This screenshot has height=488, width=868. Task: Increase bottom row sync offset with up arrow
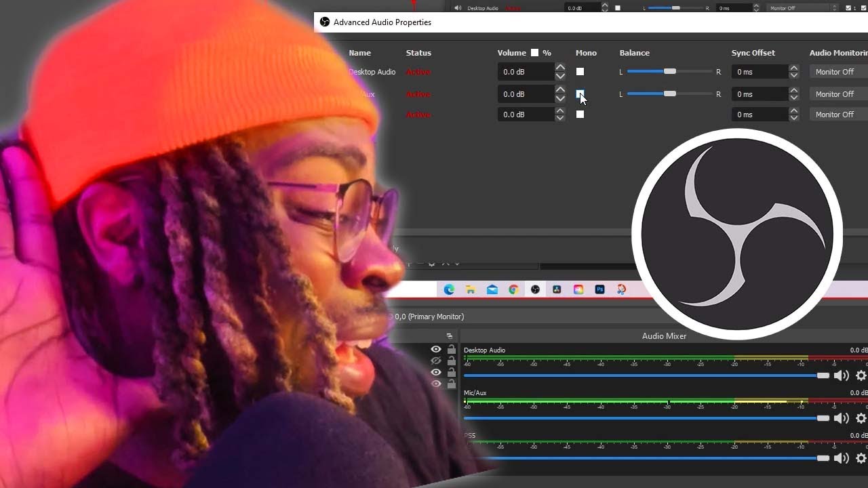pyautogui.click(x=793, y=110)
